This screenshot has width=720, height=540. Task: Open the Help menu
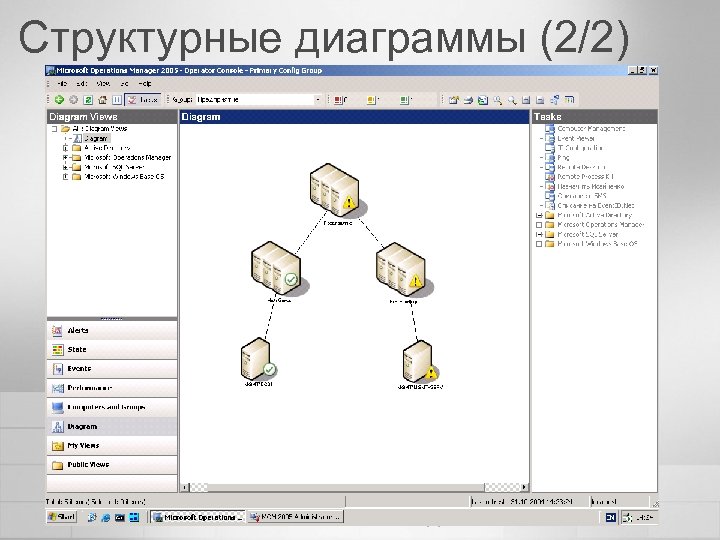pos(145,84)
